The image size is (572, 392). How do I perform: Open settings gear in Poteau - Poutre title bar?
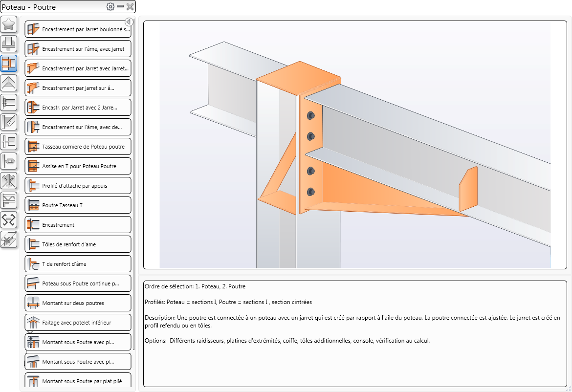[x=110, y=6]
